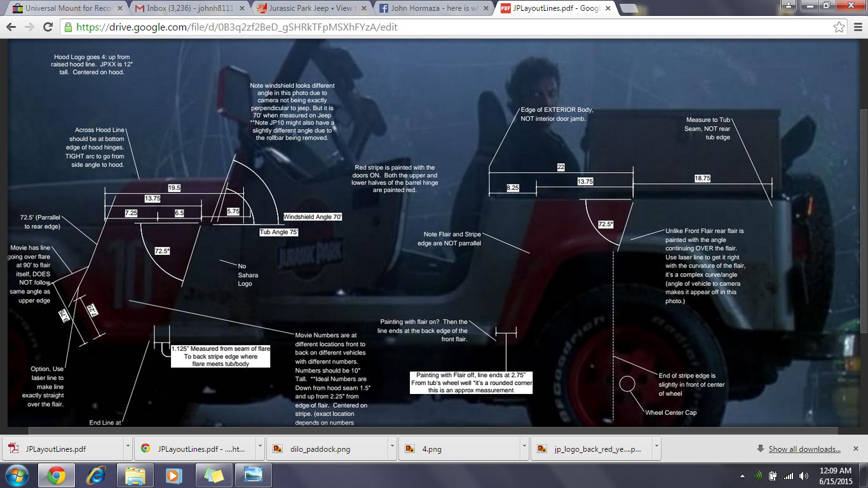
Task: Open downloaded JPLayoutLines.pdf file
Action: [64, 449]
